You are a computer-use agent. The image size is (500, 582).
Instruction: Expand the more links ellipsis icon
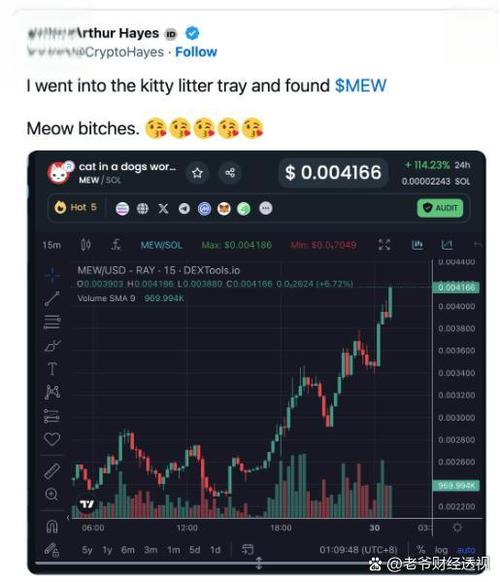(265, 208)
